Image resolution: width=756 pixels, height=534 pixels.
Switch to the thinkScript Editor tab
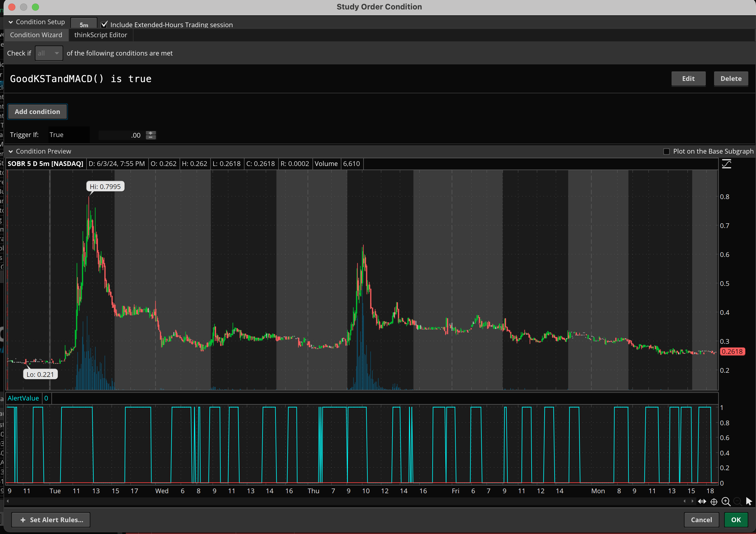[x=101, y=35]
